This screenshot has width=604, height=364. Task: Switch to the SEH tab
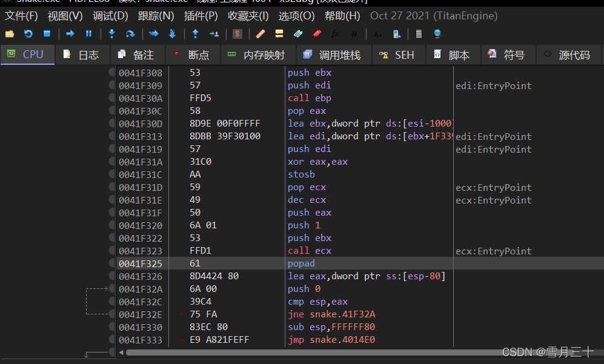coord(399,55)
